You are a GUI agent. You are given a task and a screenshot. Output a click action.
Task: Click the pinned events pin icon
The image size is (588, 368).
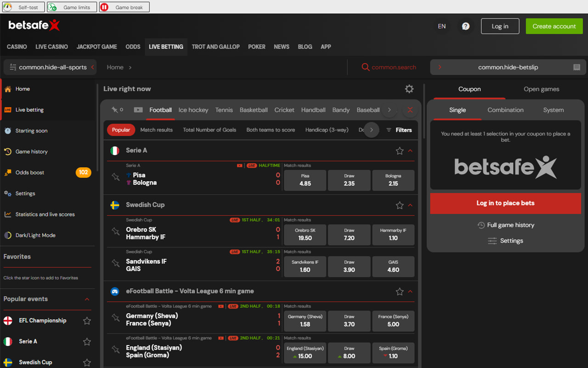[114, 110]
